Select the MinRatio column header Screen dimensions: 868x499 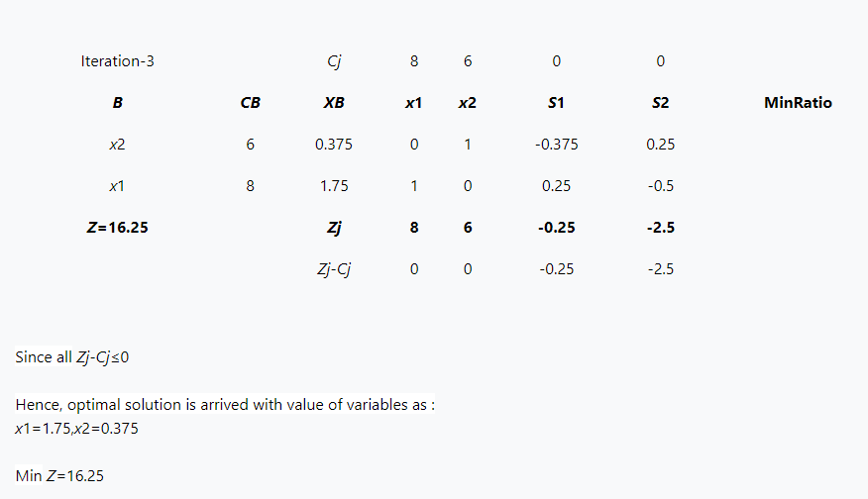click(x=798, y=103)
